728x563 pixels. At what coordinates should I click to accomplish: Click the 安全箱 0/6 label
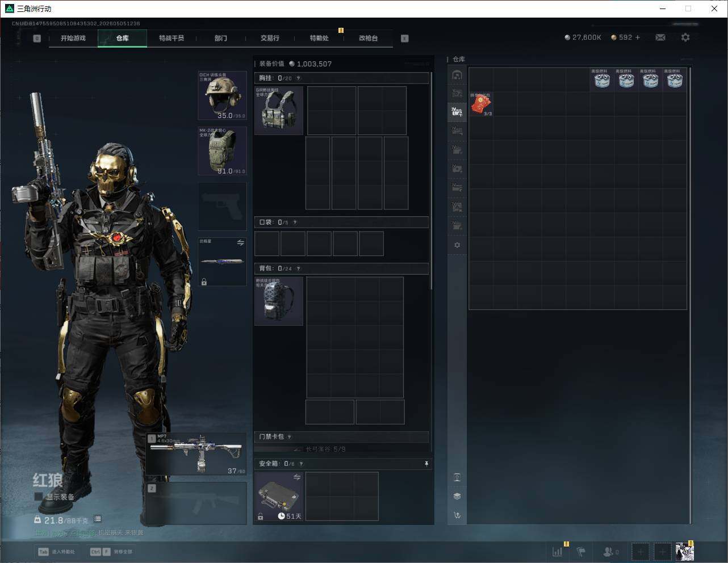[277, 464]
